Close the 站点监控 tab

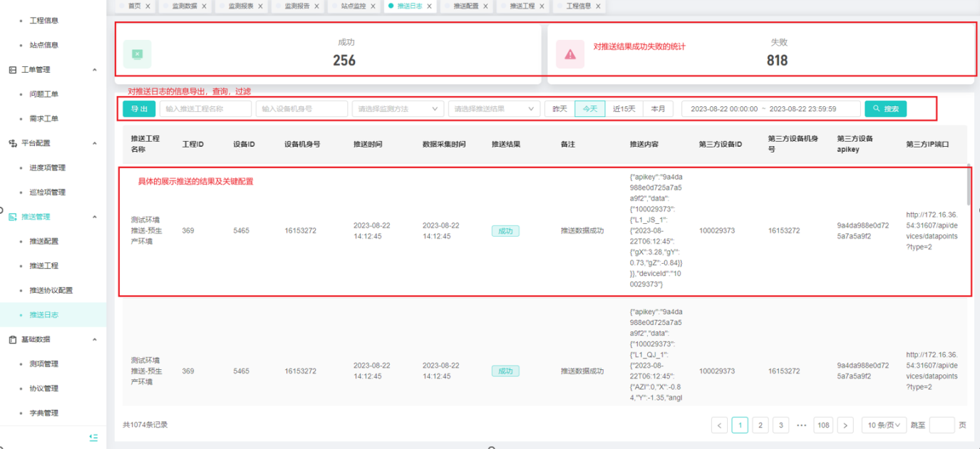click(x=373, y=6)
